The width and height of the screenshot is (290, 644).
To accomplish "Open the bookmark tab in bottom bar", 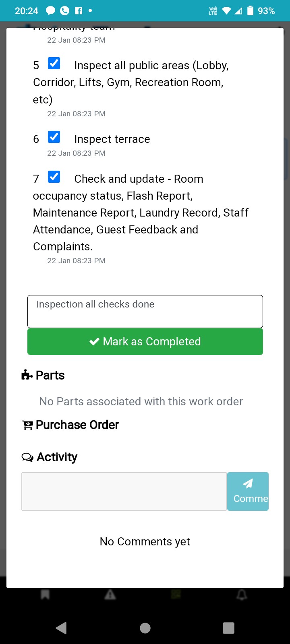I will 45,594.
